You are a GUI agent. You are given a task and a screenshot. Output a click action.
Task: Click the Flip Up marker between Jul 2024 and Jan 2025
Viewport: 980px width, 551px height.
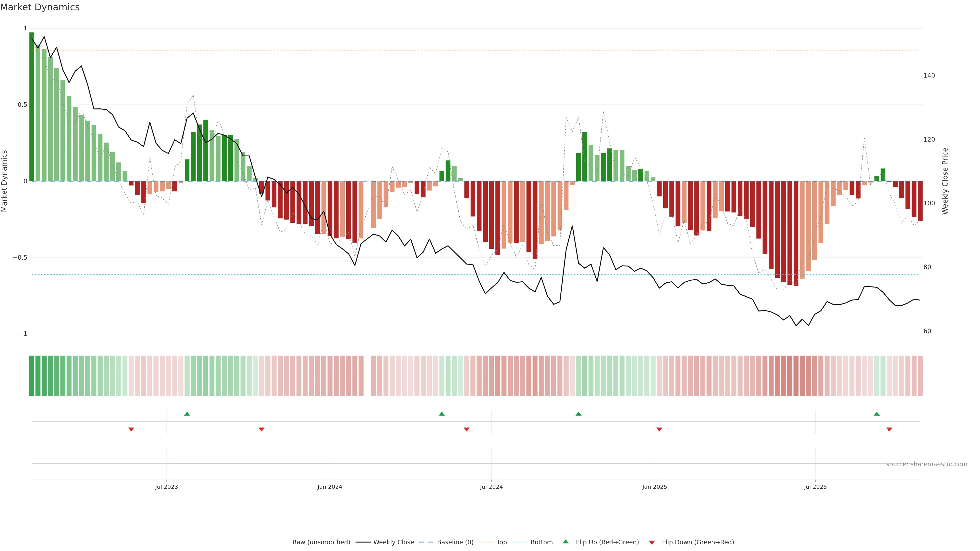coord(578,414)
